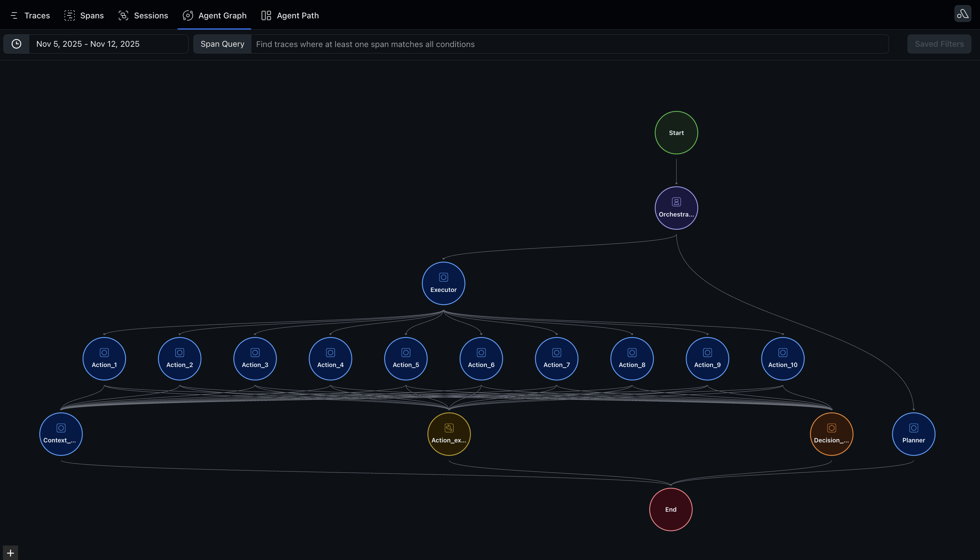Click the clock icon beside date range
Image resolution: width=980 pixels, height=560 pixels.
[16, 44]
